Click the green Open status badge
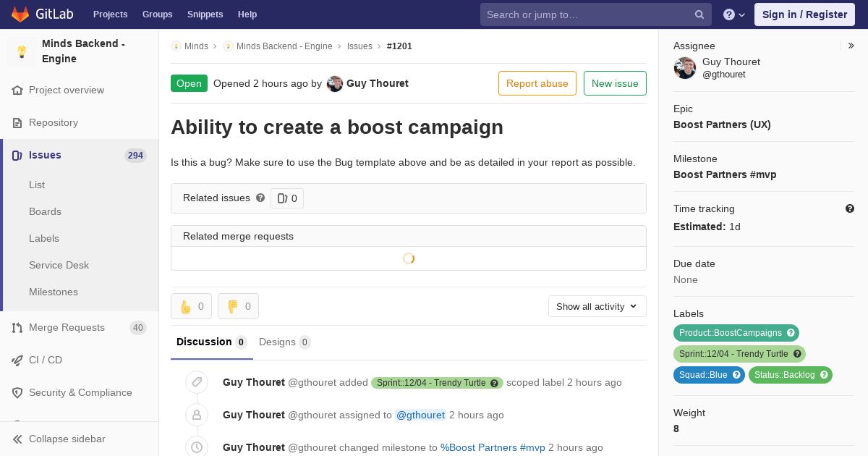Image resolution: width=868 pixels, height=456 pixels. tap(189, 83)
